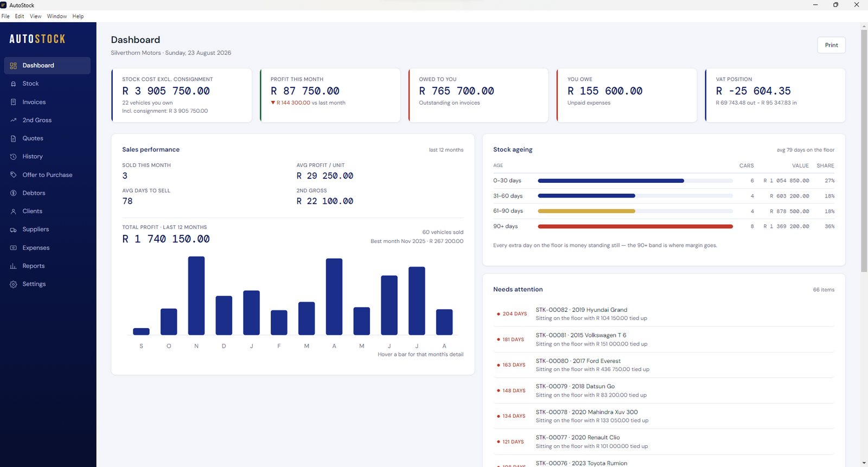Viewport: 868px width, 467px height.
Task: Click the 'R 3 905 750.00' stock cost value
Action: (166, 91)
